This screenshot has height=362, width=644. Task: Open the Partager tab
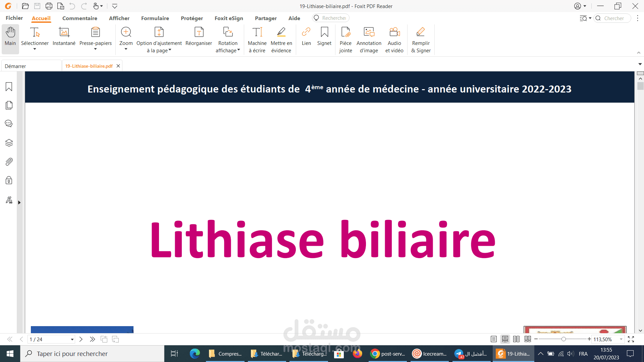coord(266,18)
